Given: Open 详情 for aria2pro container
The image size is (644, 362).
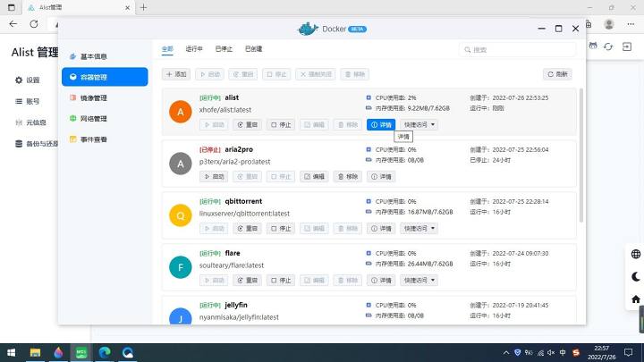Looking at the screenshot, I should 381,176.
